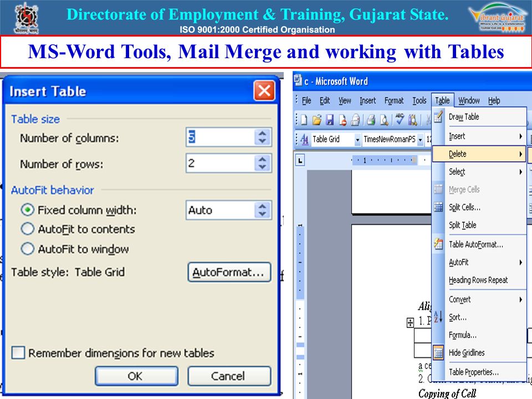Click the Save floppy disk icon
The height and width of the screenshot is (399, 532).
pos(329,120)
